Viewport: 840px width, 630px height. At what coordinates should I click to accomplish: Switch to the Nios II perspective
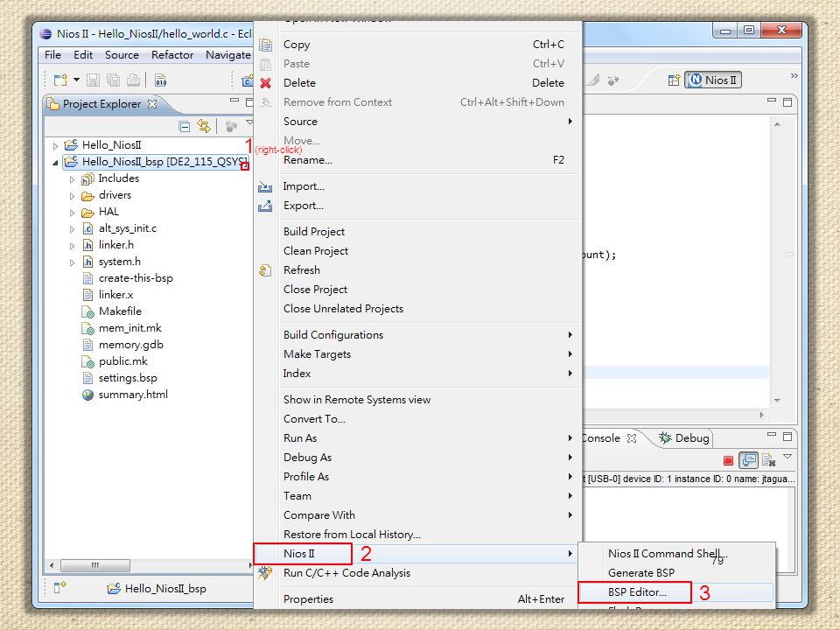(713, 80)
